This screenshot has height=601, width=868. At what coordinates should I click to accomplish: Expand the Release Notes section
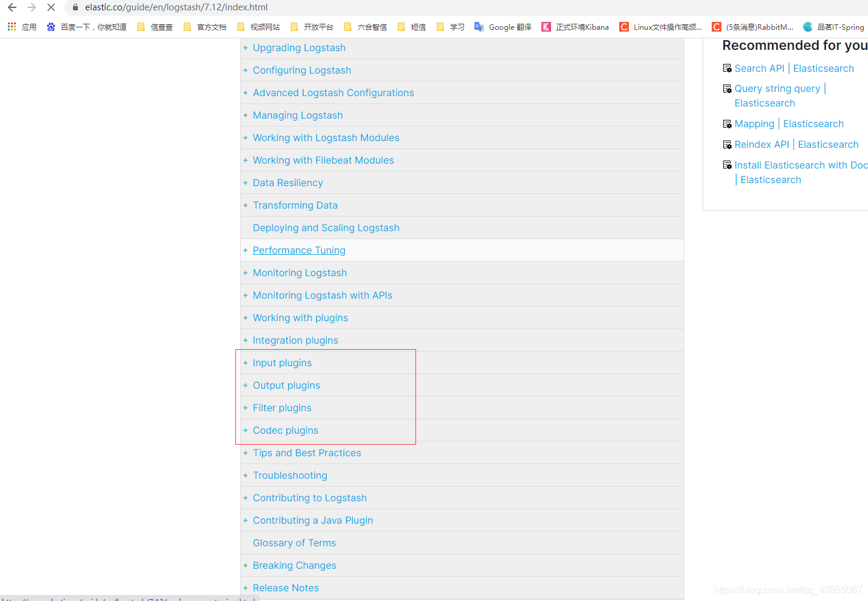(245, 588)
